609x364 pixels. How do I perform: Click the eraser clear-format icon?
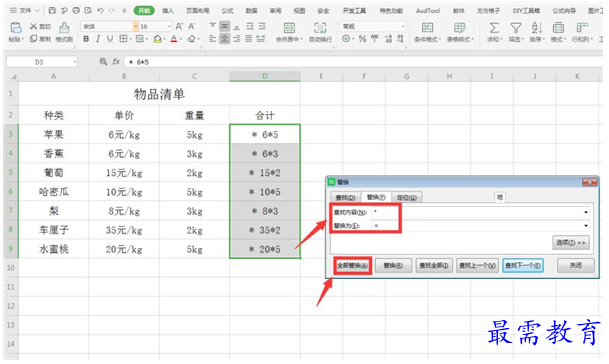tap(191, 39)
